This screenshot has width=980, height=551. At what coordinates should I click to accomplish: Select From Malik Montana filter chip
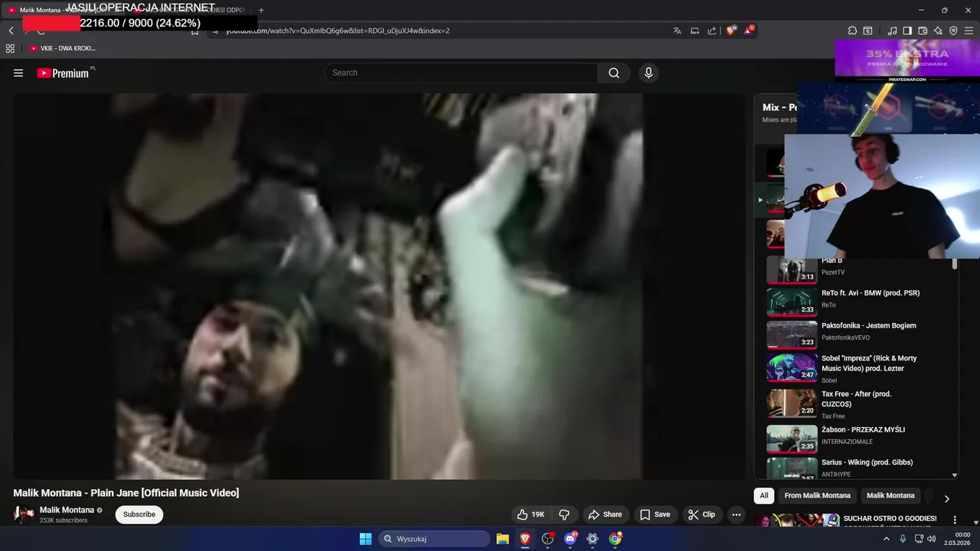click(x=817, y=495)
